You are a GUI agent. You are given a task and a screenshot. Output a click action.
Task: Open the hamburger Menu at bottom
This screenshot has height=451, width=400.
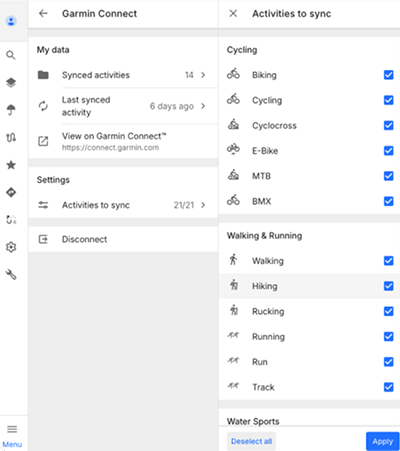pos(12,435)
